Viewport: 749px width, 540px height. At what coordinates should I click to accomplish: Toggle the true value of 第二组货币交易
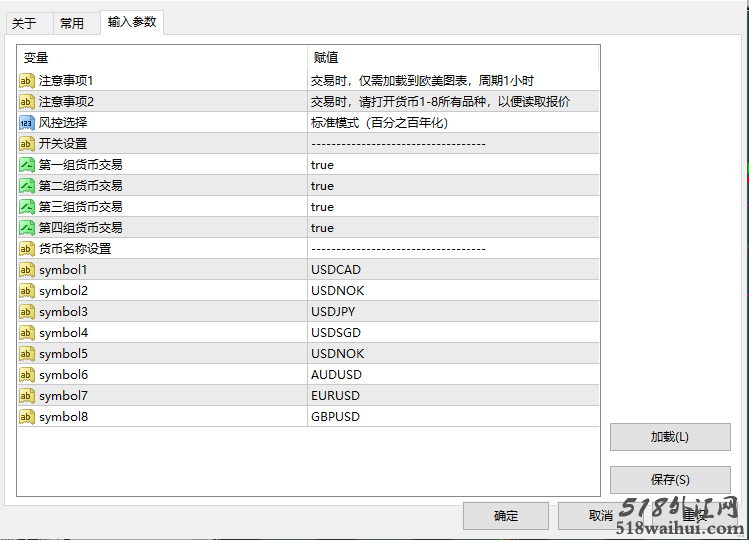click(x=453, y=186)
